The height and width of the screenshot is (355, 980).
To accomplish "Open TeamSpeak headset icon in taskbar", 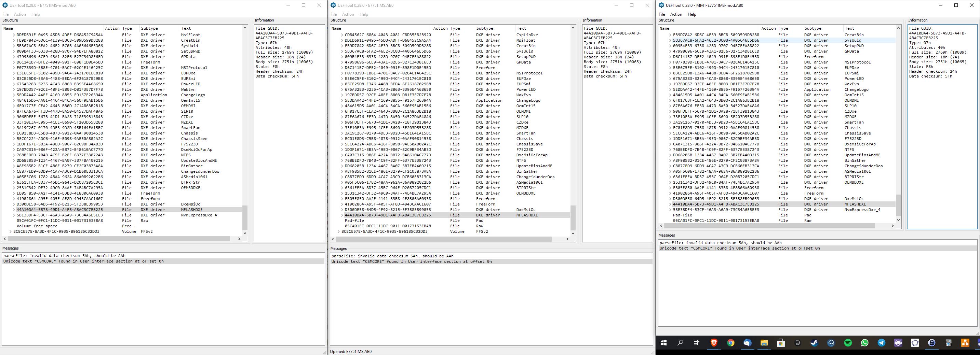I will click(831, 343).
